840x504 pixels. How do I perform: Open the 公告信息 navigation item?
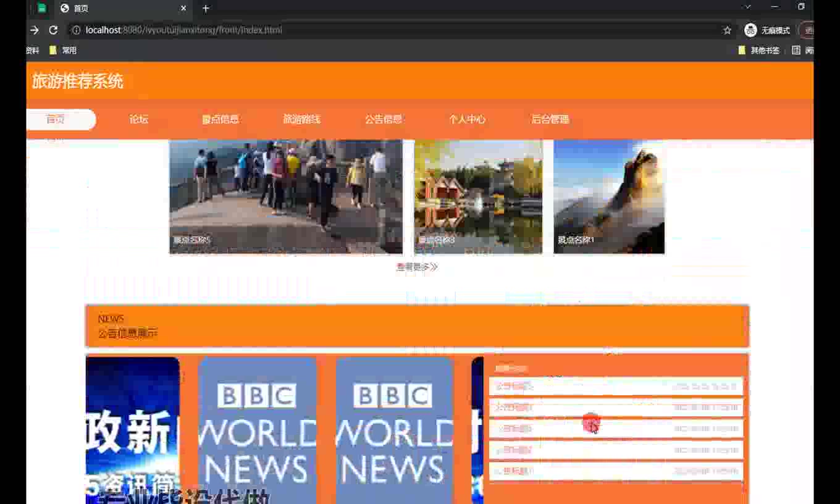click(x=384, y=119)
